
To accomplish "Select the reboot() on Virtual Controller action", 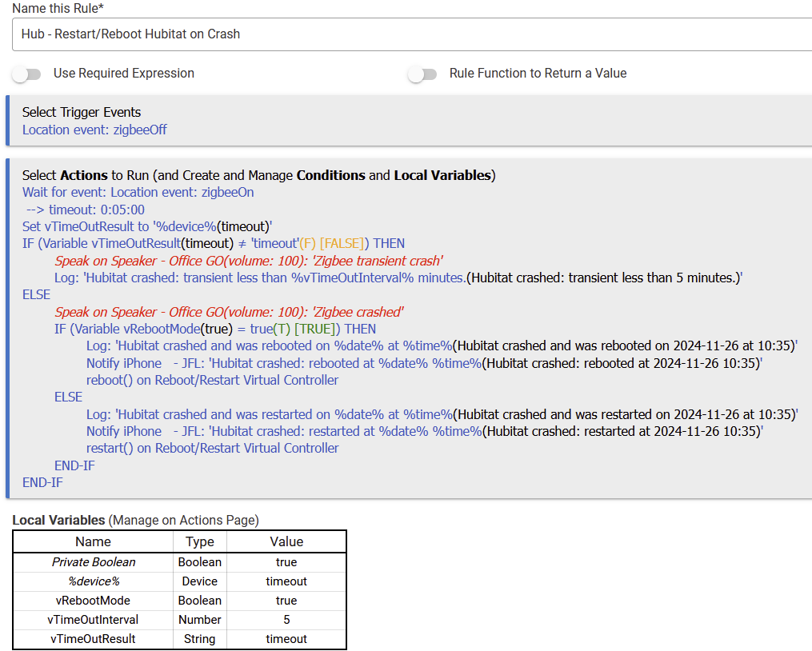I will click(x=212, y=380).
